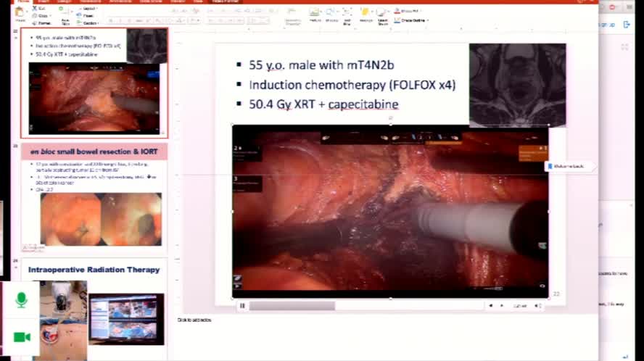Toggle the green microphone icon
This screenshot has width=644, height=361.
(21, 300)
